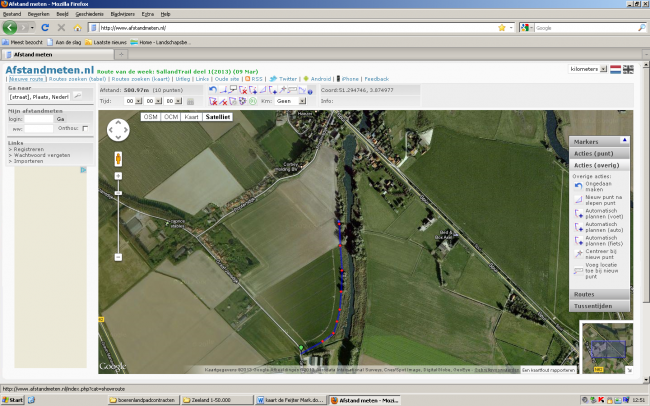Open the Bladwijzers menu
Viewport: 650px width, 406px height.
point(122,14)
